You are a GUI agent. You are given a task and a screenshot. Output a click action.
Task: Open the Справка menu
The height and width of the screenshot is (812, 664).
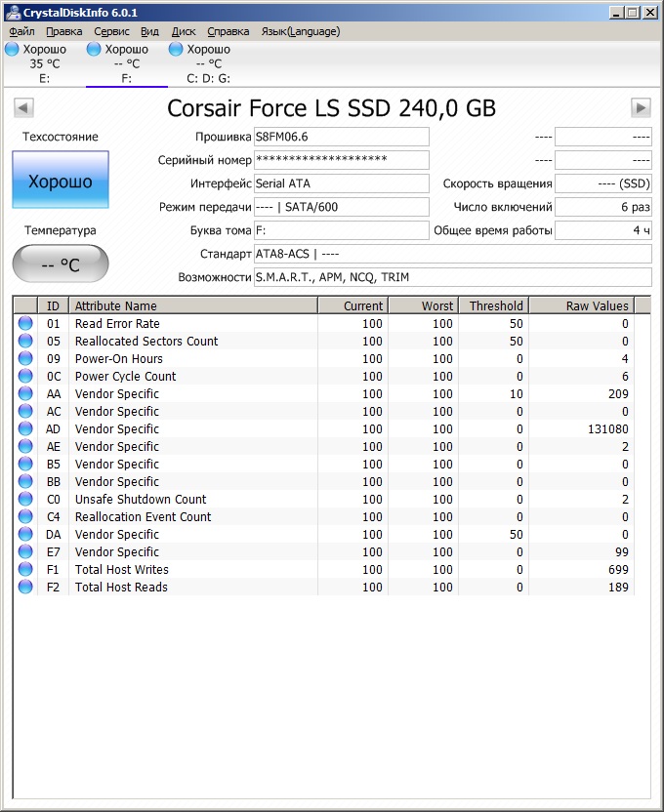[228, 31]
